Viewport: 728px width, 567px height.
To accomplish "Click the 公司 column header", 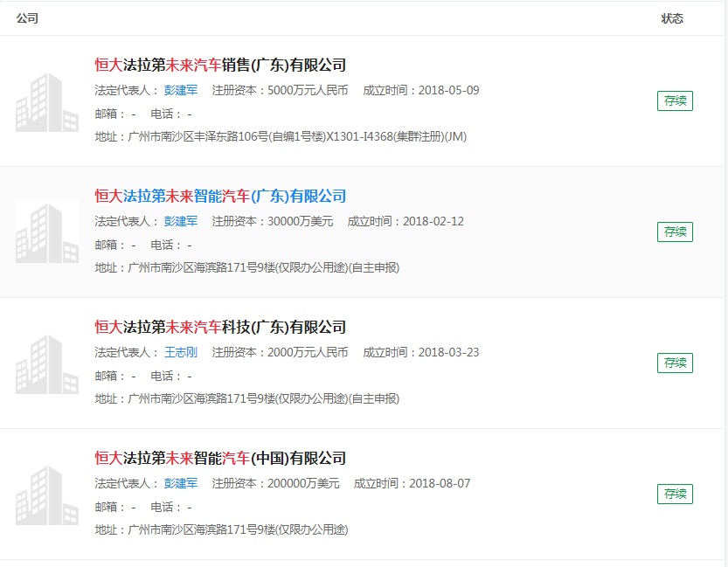I will point(27,18).
